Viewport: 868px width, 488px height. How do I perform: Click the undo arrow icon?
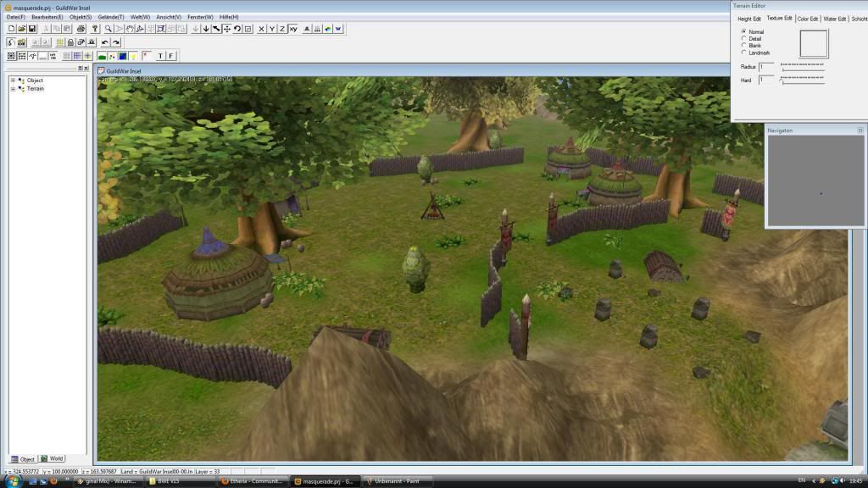(105, 42)
